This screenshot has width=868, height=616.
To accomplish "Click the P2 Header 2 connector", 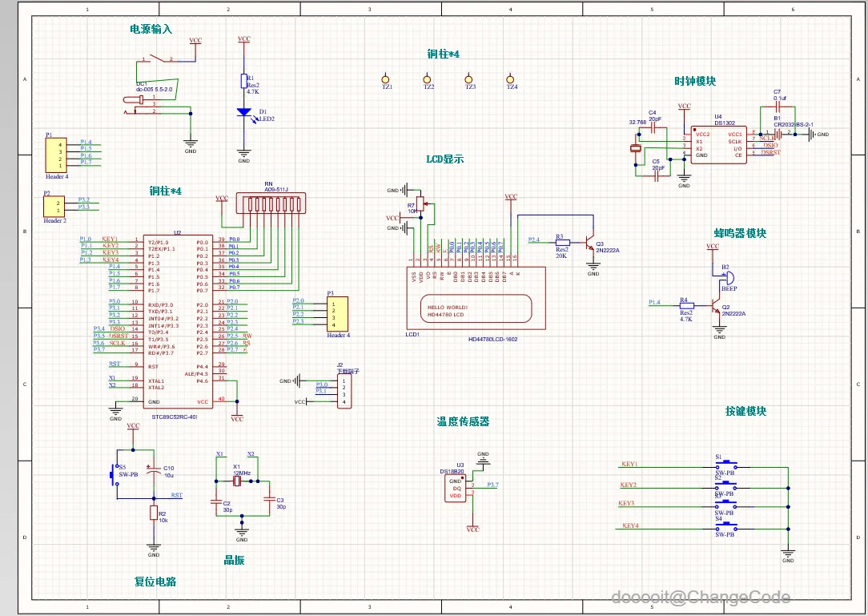I will point(54,207).
